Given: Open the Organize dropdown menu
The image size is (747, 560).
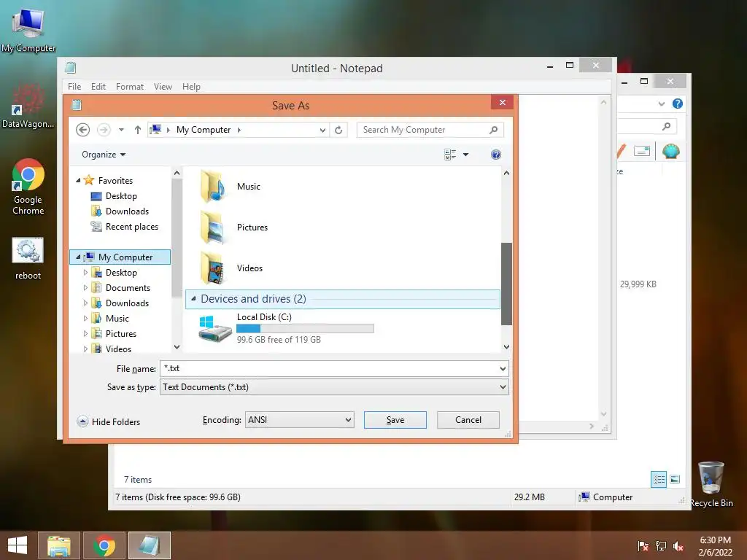Looking at the screenshot, I should tap(104, 155).
